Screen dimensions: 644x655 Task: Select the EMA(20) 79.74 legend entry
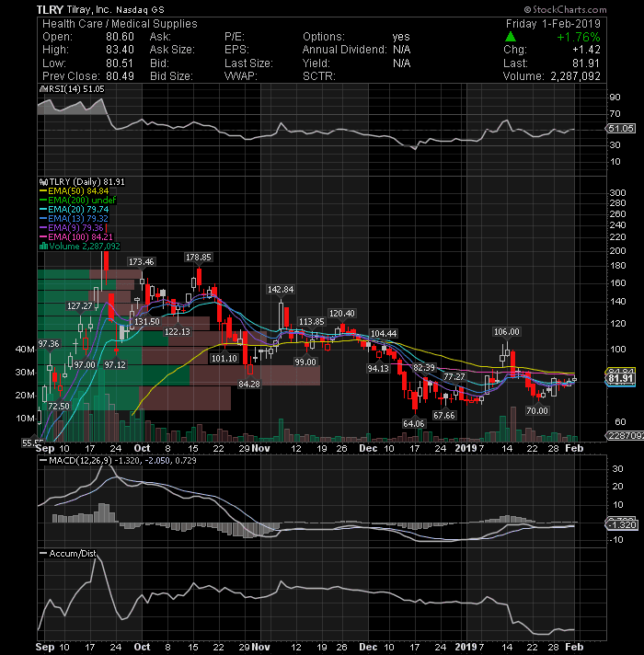click(x=74, y=210)
